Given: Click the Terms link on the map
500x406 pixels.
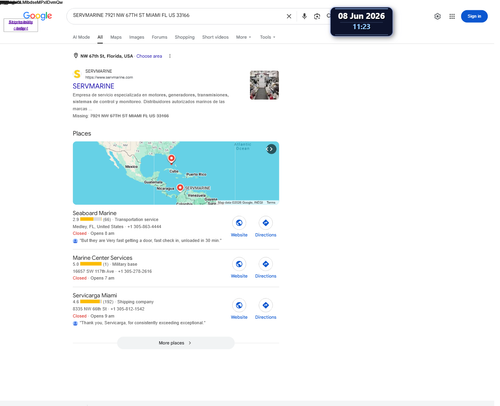Looking at the screenshot, I should [x=271, y=202].
